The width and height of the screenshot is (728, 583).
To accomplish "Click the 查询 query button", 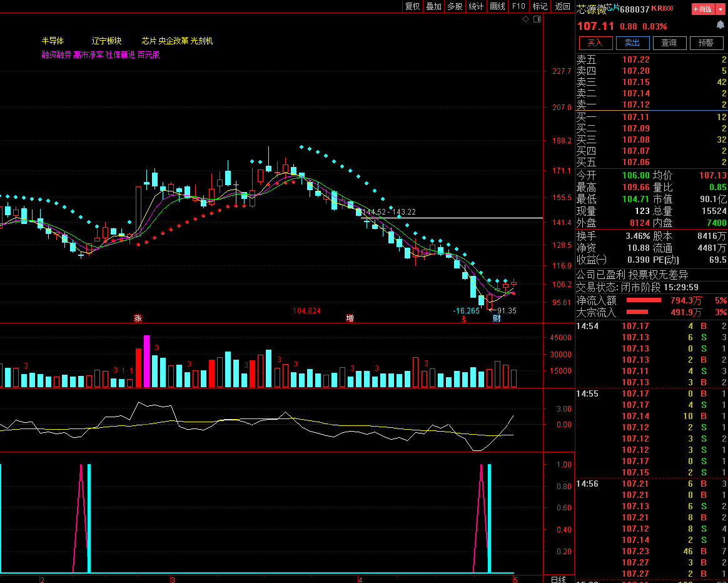I will tap(669, 43).
